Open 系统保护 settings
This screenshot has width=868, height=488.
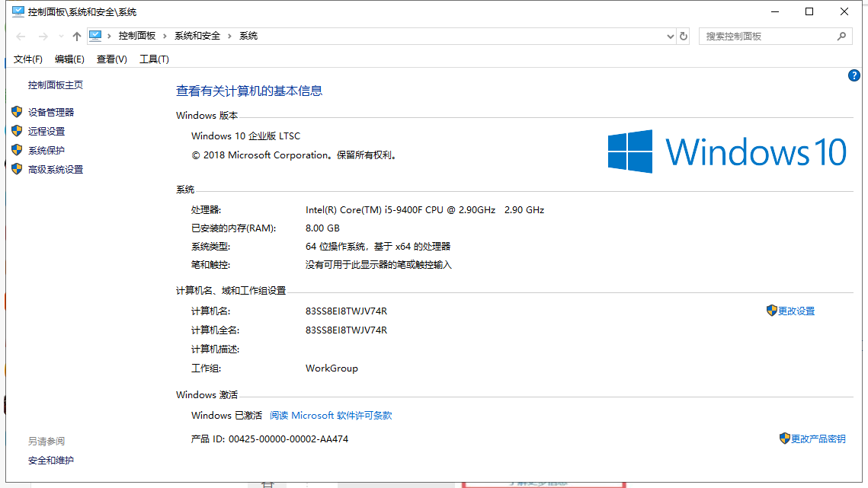pyautogui.click(x=47, y=150)
